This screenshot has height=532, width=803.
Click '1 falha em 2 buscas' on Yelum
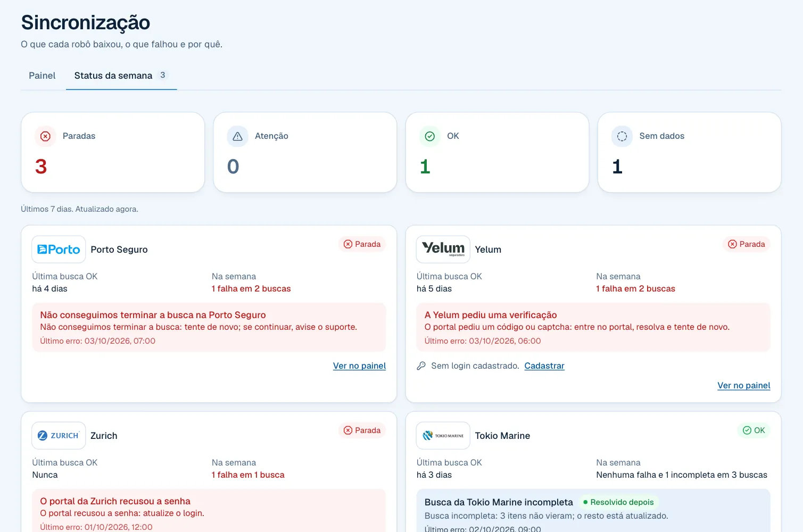(x=636, y=289)
